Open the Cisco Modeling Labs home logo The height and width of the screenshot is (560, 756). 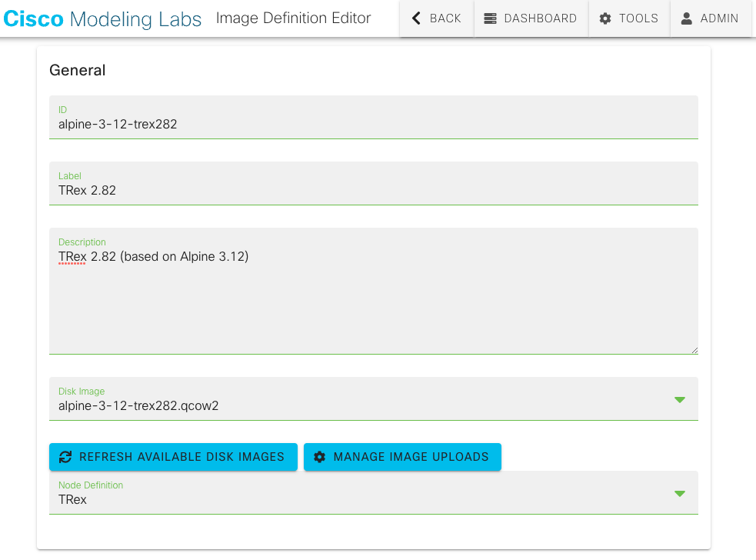102,18
